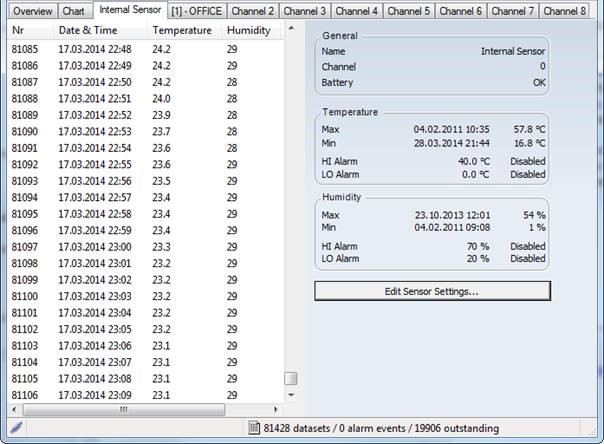Click the pencil icon in status bar
This screenshot has width=604, height=444.
click(16, 427)
